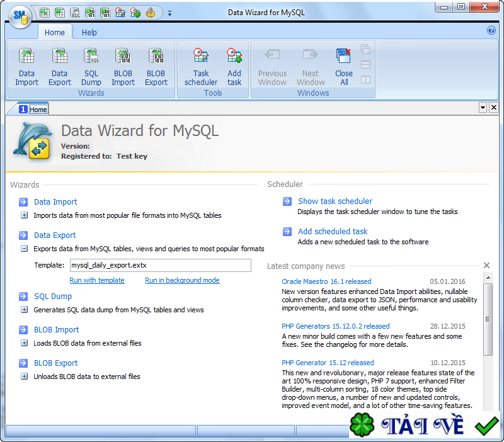This screenshot has width=504, height=442.
Task: Open the window tab list dropdown arrow
Action: click(x=483, y=107)
